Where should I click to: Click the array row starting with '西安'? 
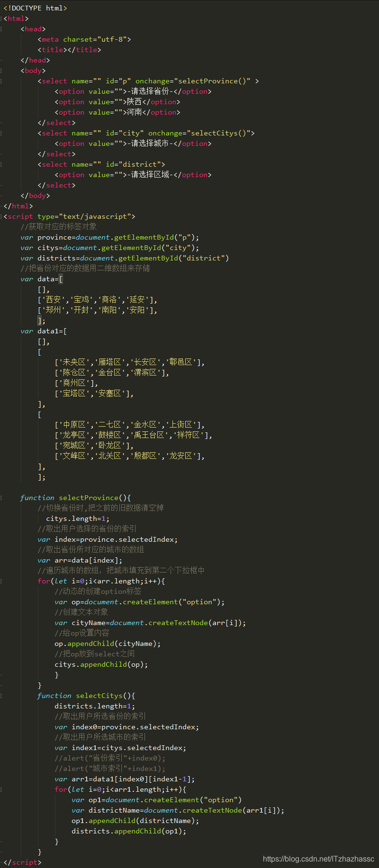(97, 300)
